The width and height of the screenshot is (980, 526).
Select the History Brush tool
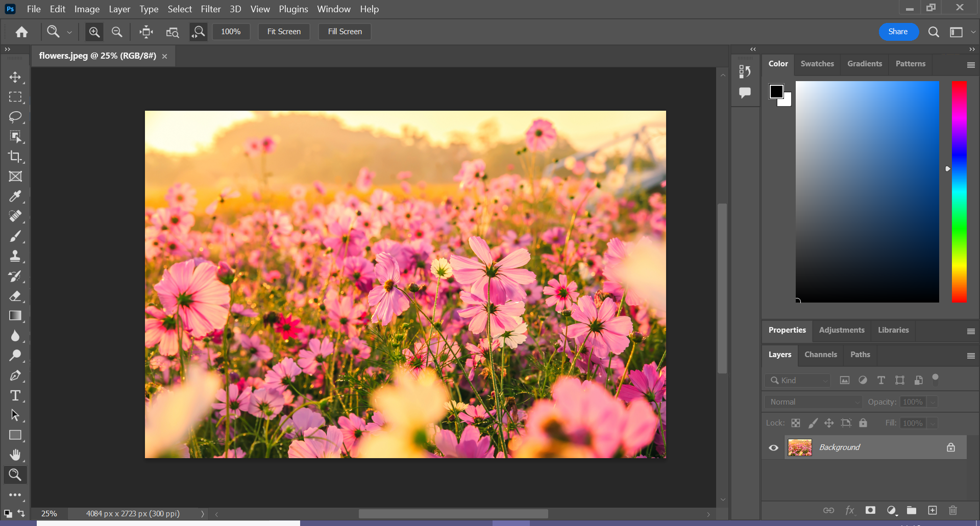(15, 276)
